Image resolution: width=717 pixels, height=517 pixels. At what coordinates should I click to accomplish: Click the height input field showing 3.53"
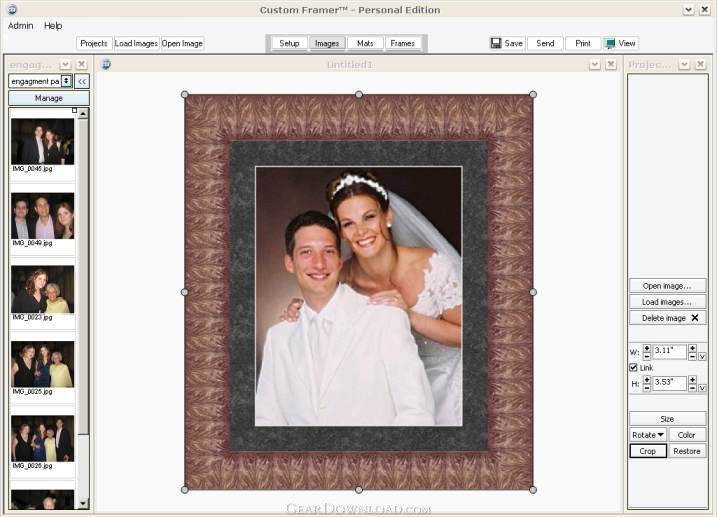pyautogui.click(x=669, y=383)
